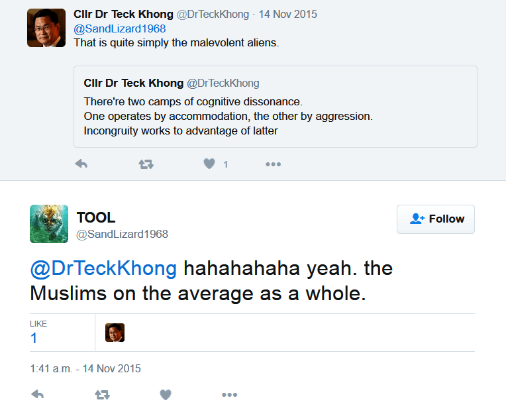The image size is (506, 420).
Task: Open Cllr Dr Teck Khong's name link at top
Action: 123,15
